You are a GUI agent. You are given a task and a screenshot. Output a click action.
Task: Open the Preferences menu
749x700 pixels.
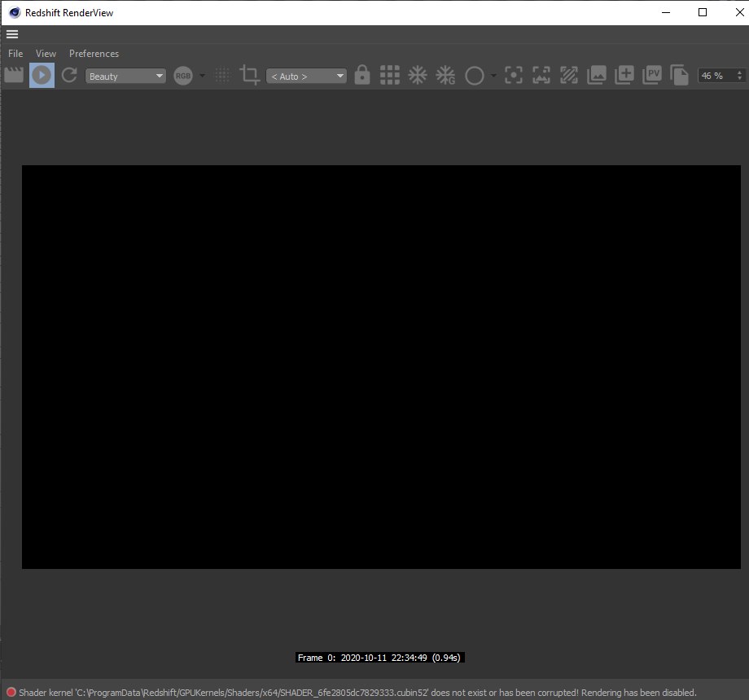click(x=94, y=54)
